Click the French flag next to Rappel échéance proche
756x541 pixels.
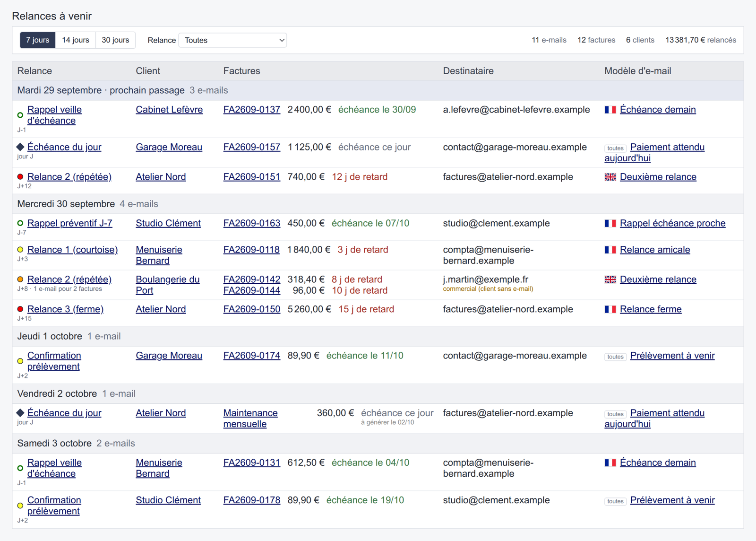[610, 223]
